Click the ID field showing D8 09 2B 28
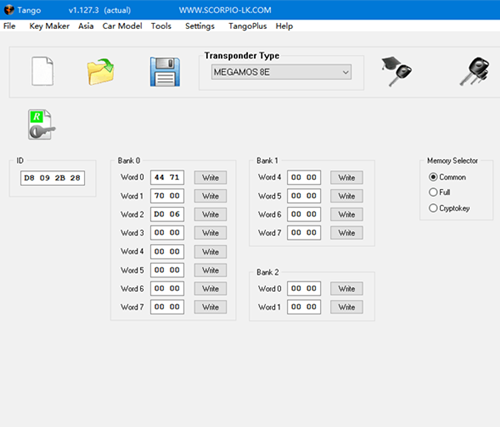This screenshot has height=427, width=500. point(52,178)
